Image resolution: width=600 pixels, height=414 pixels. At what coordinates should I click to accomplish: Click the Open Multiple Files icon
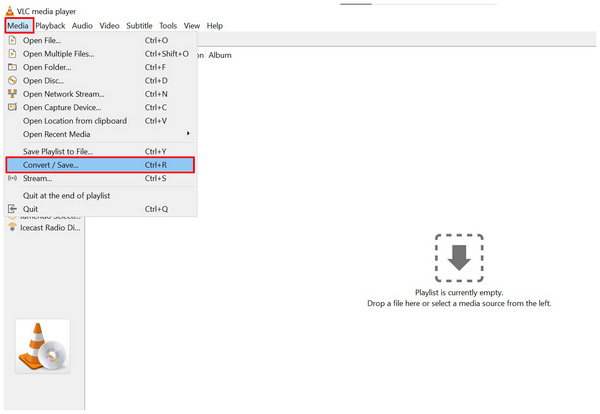pos(13,54)
